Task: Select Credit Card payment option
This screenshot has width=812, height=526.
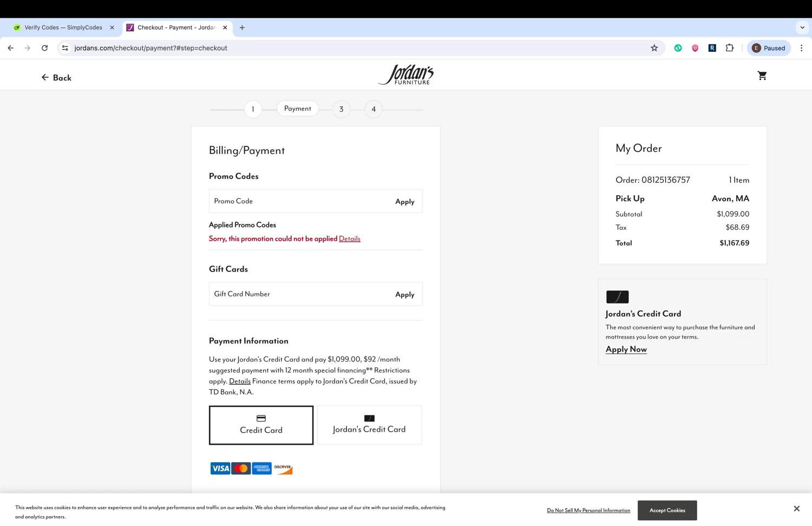Action: [x=261, y=425]
